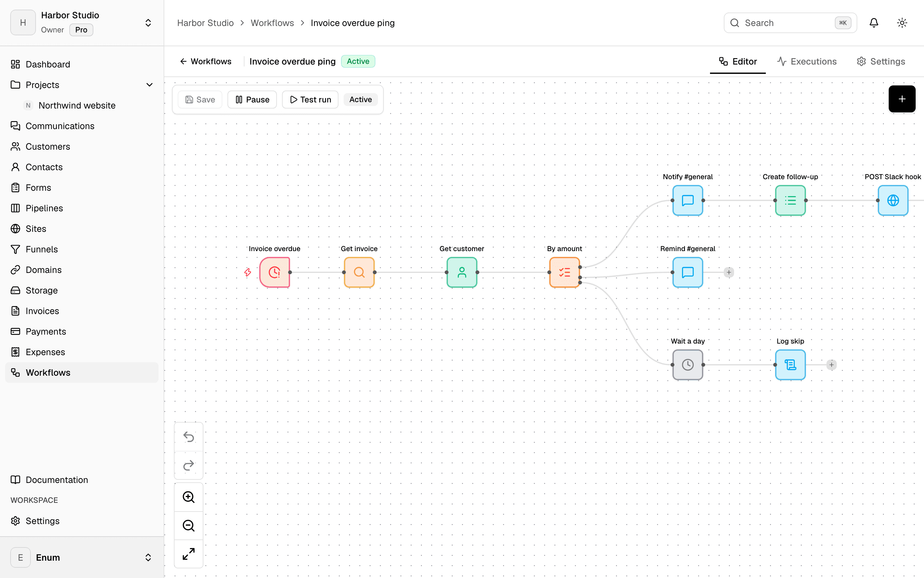Viewport: 924px width, 578px height.
Task: Select the Remind #general message node
Action: pos(688,272)
